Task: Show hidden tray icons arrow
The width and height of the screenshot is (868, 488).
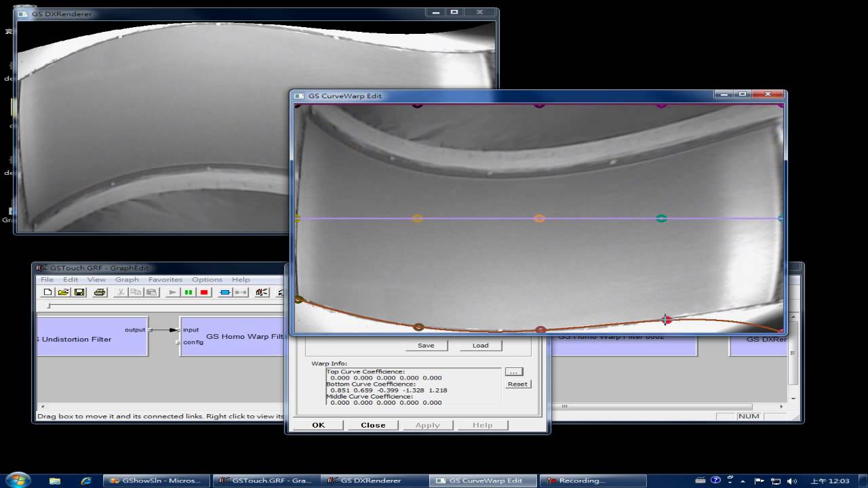Action: pos(741,481)
